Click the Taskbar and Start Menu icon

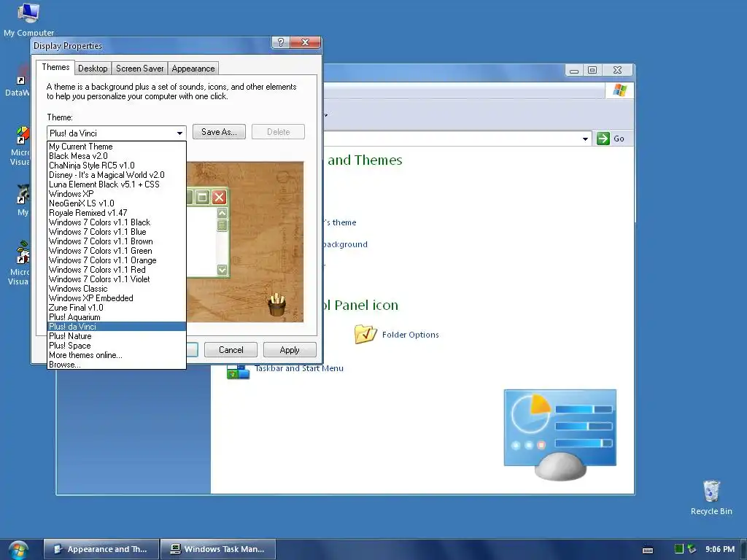point(238,371)
